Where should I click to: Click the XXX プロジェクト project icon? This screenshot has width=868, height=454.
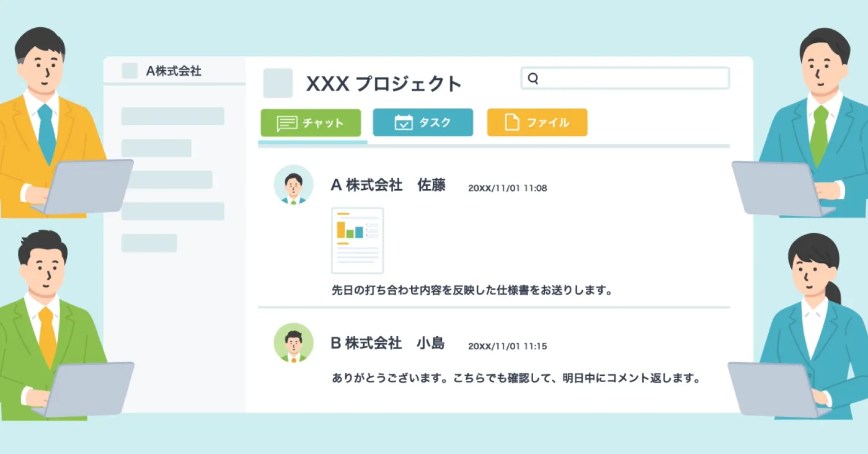coord(277,83)
